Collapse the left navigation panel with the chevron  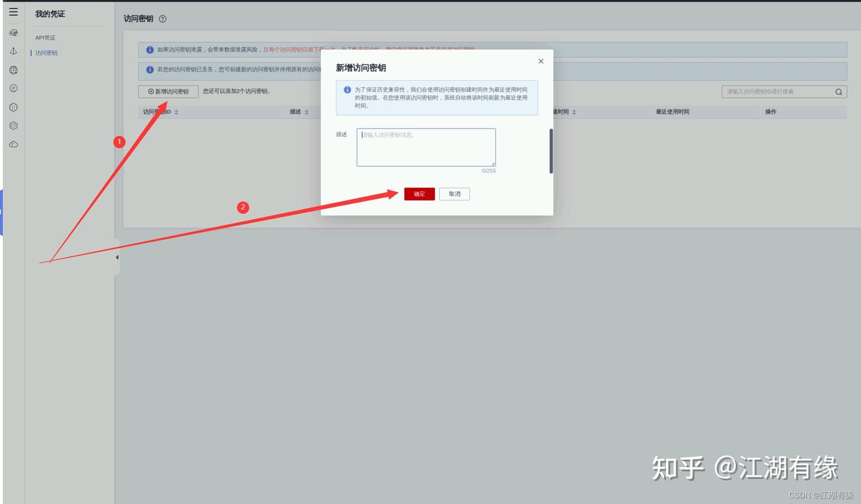(116, 257)
